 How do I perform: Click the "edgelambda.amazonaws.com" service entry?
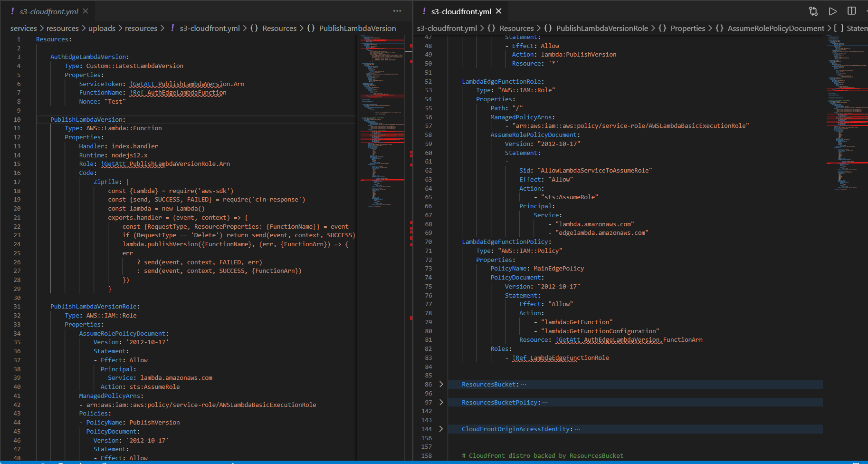602,233
